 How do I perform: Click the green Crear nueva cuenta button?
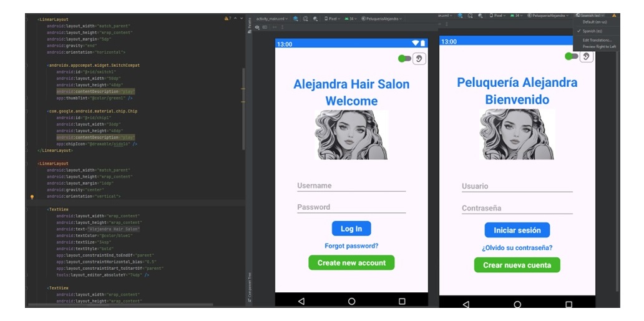click(517, 265)
